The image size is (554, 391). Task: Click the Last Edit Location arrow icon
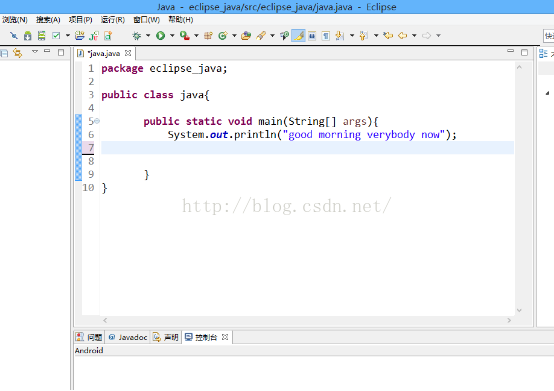pyautogui.click(x=388, y=36)
